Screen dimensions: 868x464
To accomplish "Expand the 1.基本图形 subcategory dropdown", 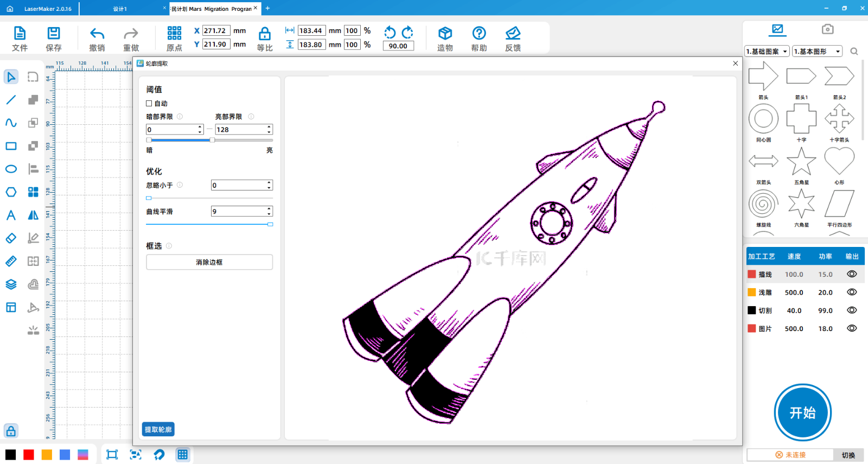I will coord(817,52).
